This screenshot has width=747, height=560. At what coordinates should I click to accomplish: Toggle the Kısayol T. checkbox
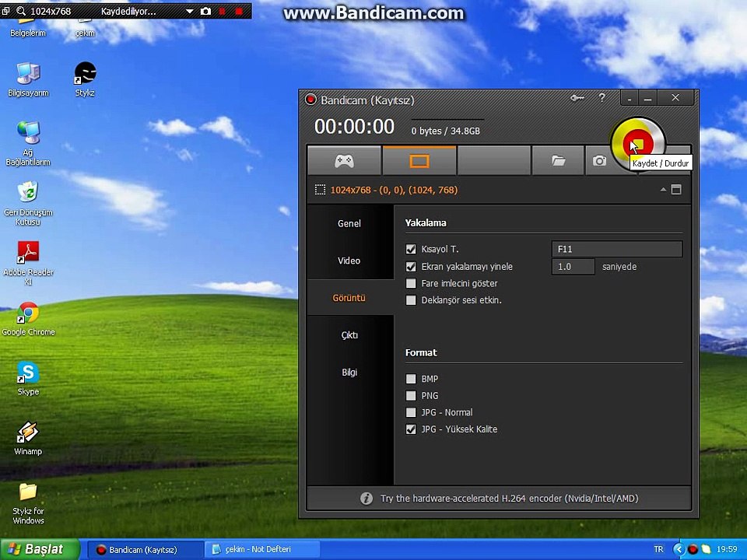[x=411, y=249]
